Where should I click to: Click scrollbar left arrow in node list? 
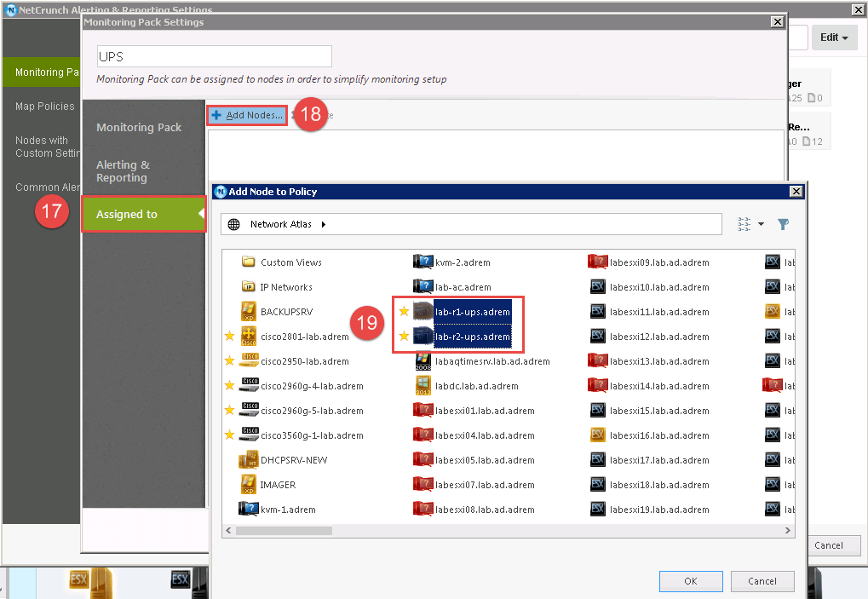coord(228,530)
